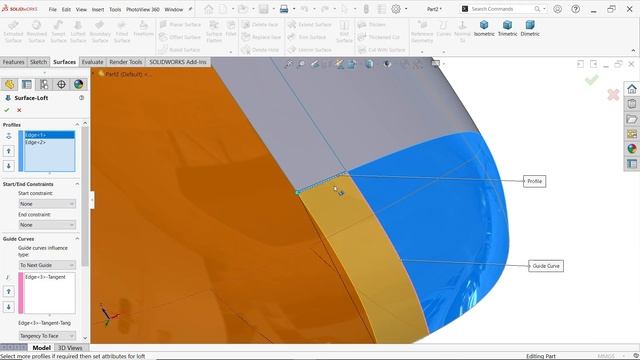Click Zoom to Fit in view toolbar
The image size is (640, 360).
289,64
